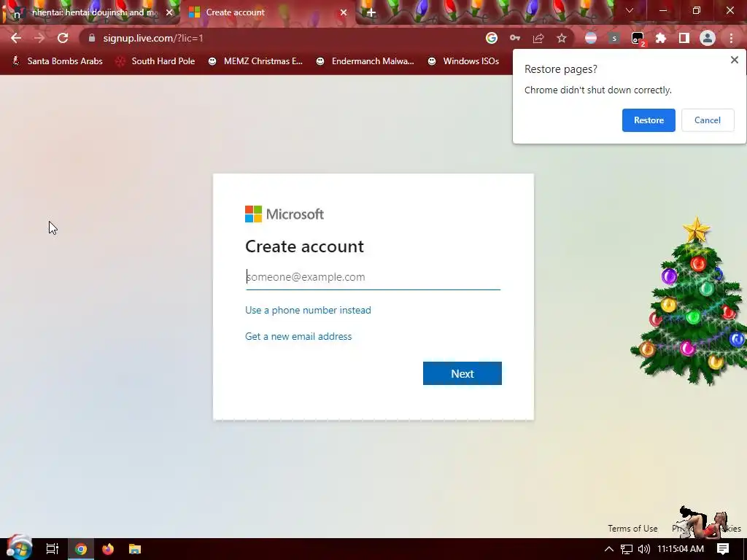Open the network tray icon
Image resolution: width=747 pixels, height=560 pixels.
click(x=627, y=549)
